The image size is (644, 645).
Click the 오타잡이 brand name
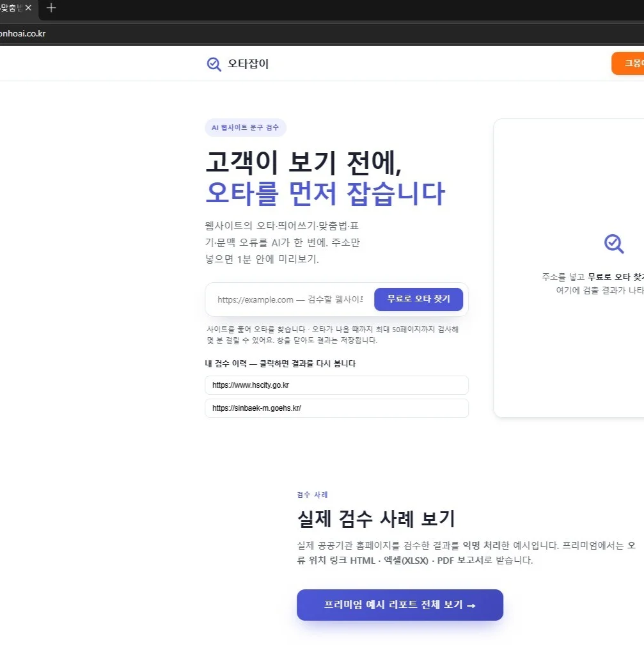click(248, 64)
